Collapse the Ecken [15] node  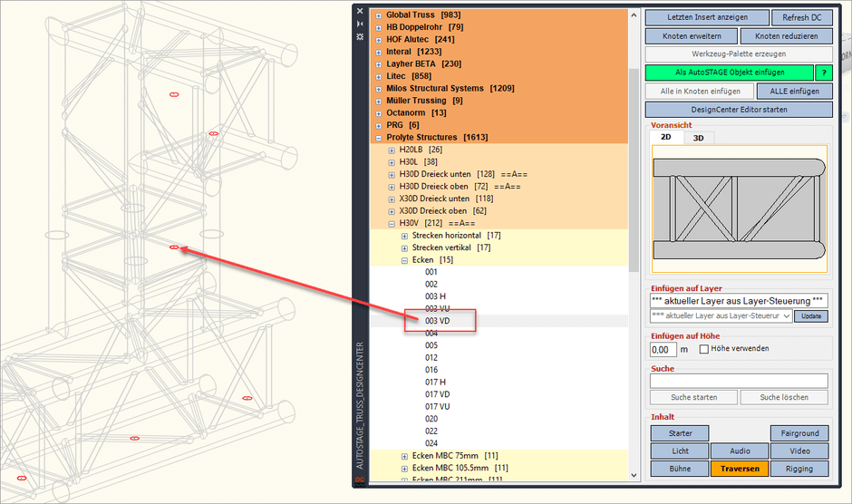click(404, 260)
